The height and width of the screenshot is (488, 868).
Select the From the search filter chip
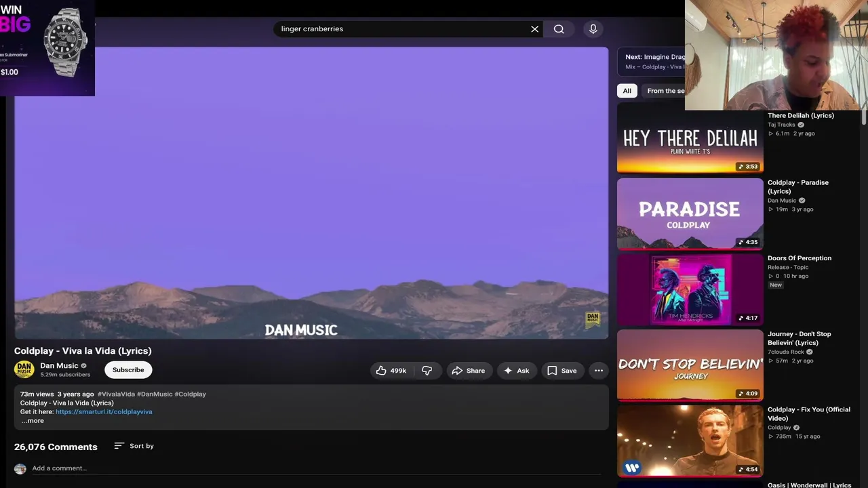pos(663,91)
